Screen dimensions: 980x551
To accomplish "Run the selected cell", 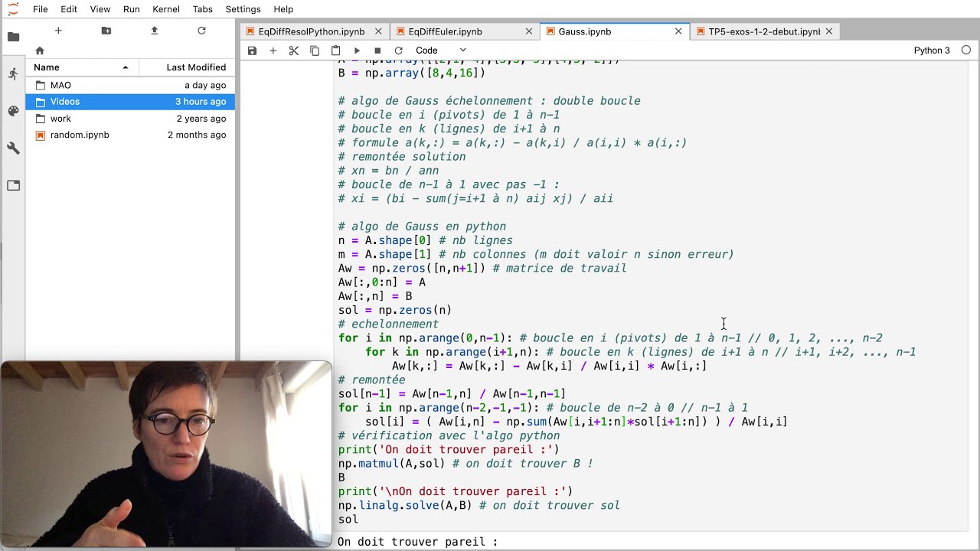I will click(x=357, y=51).
